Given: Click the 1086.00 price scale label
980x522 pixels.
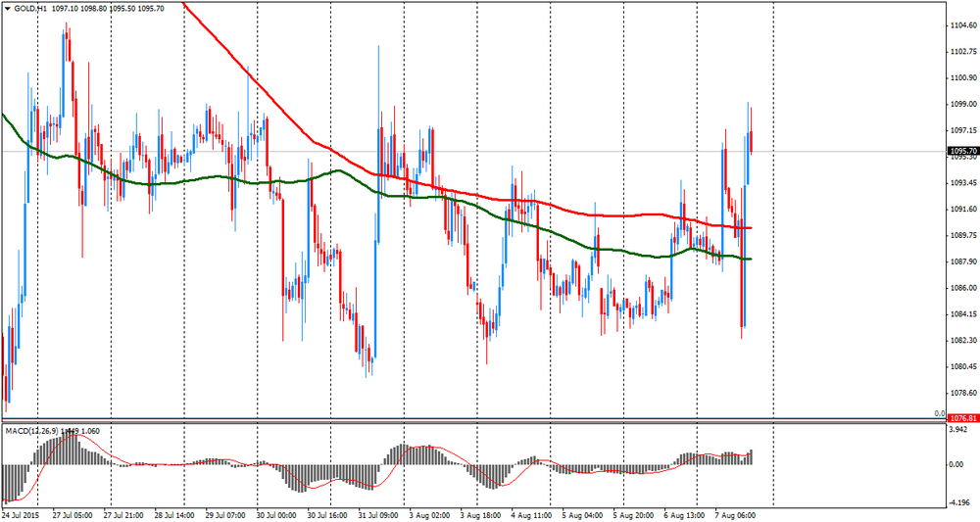Looking at the screenshot, I should pyautogui.click(x=963, y=288).
